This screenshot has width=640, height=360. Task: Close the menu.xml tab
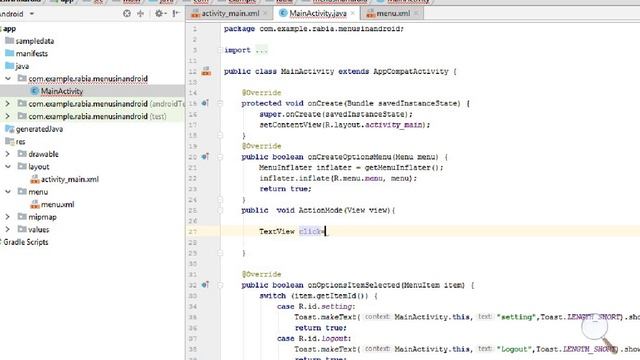[x=416, y=13]
